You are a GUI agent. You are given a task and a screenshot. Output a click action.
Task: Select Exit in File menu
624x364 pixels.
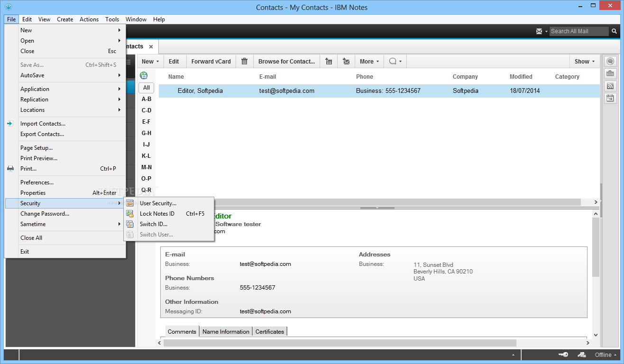[65, 252]
